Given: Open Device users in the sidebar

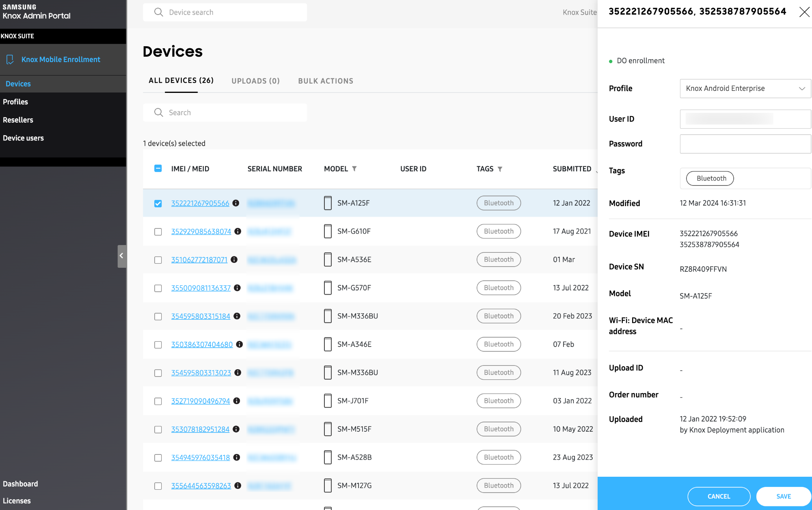Looking at the screenshot, I should click(23, 138).
